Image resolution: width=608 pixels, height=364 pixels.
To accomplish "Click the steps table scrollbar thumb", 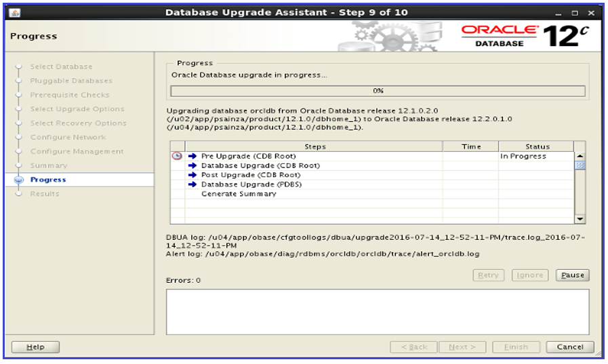I will [580, 165].
